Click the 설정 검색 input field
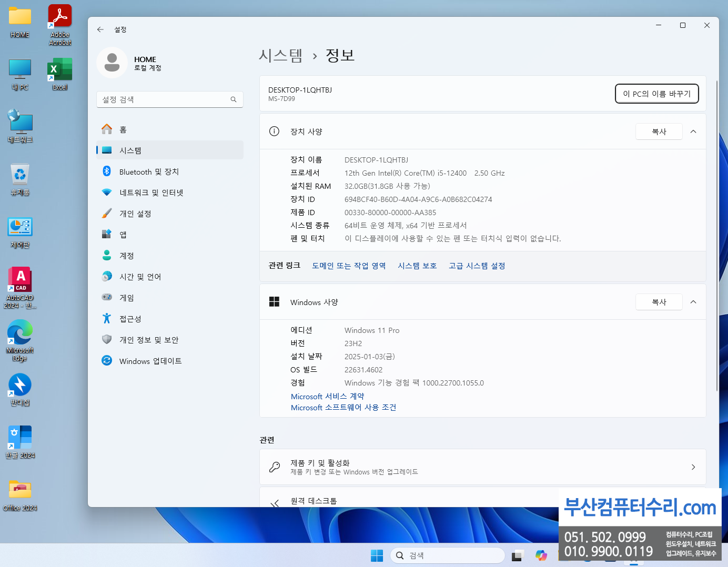 [x=170, y=99]
